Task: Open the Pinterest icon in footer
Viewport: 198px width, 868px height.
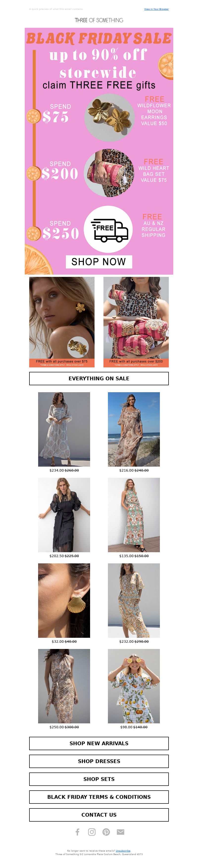Action: point(106,832)
